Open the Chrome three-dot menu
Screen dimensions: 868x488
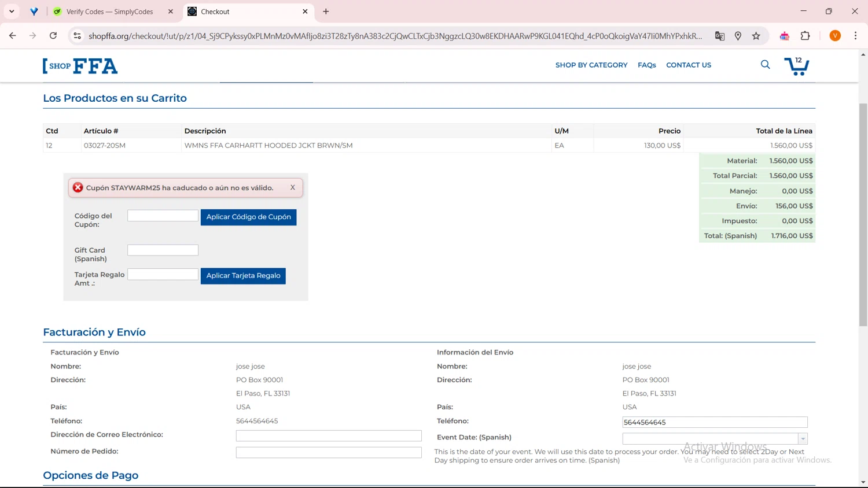(x=855, y=36)
